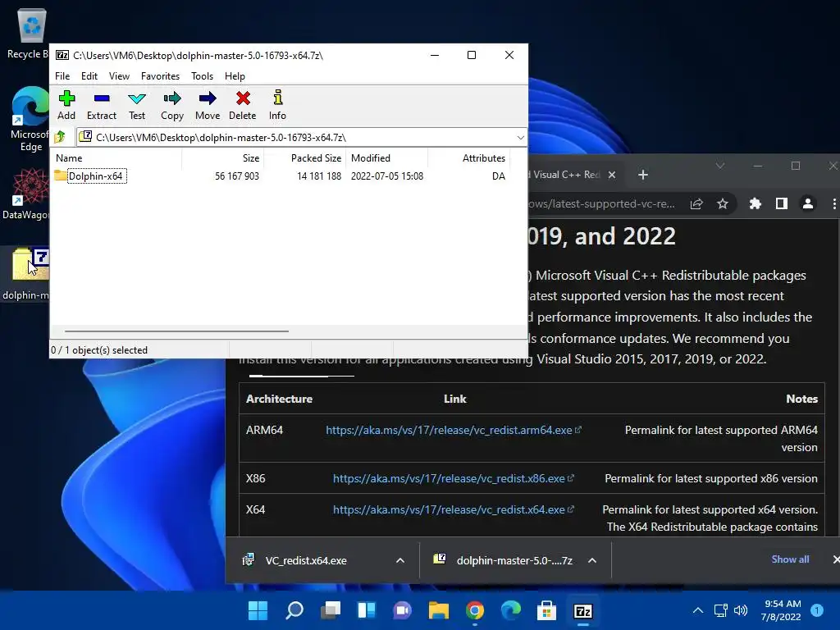The image size is (840, 630).
Task: Open File Explorer from the taskbar
Action: point(439,610)
